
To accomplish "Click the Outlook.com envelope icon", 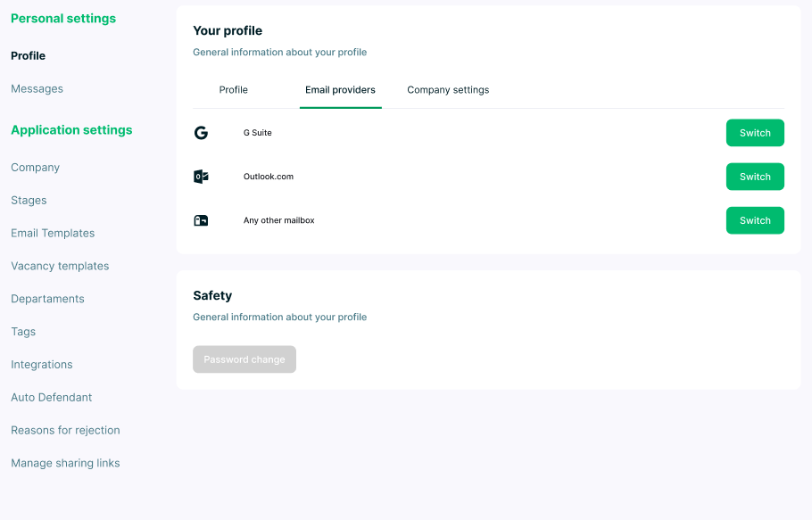I will pos(201,177).
